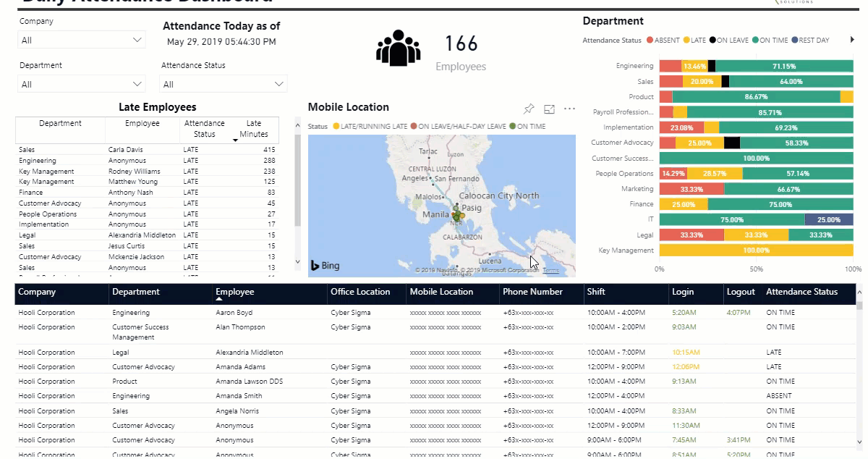
Task: Sort Late Employees by Late Minutes header
Action: tap(254, 128)
